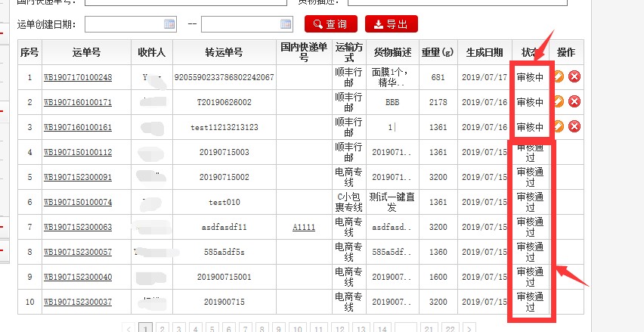Open waybill link WB1907150100112
The width and height of the screenshot is (644, 332).
click(78, 153)
